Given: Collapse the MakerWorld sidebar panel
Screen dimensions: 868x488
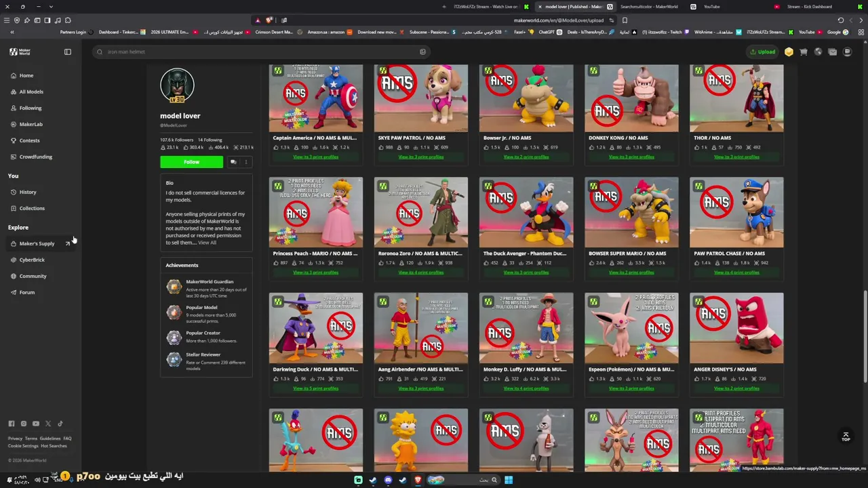Looking at the screenshot, I should coord(68,52).
